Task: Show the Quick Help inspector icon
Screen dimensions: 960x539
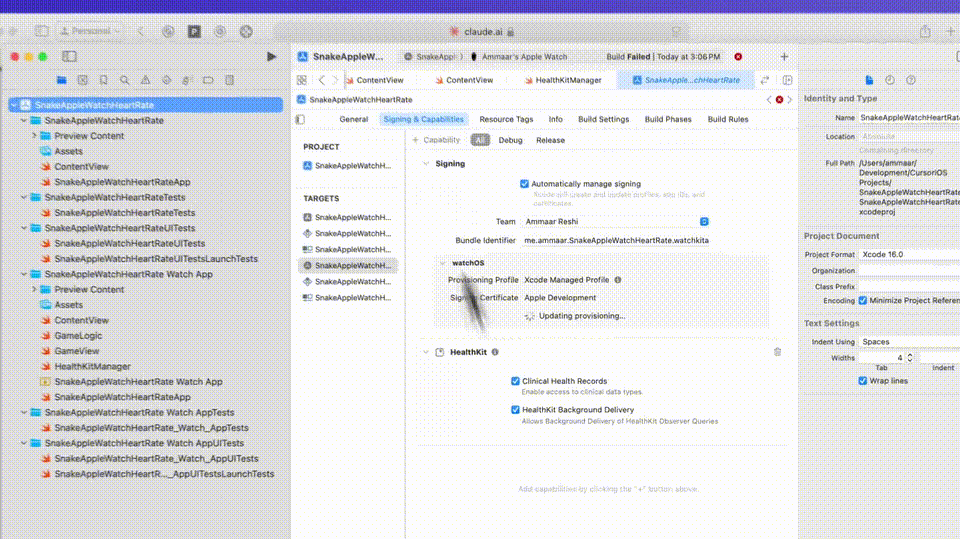Action: [x=911, y=80]
